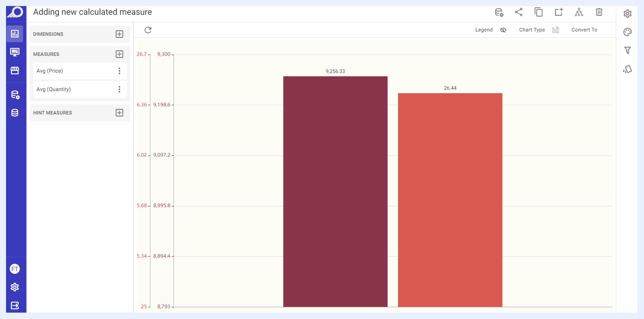644x319 pixels.
Task: Click the chart title text
Action: tap(92, 12)
